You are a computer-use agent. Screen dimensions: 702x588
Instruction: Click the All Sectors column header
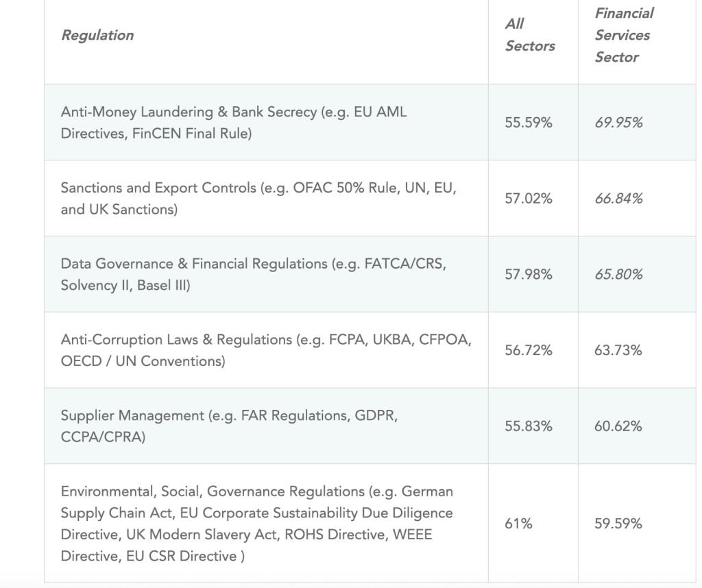click(x=529, y=35)
